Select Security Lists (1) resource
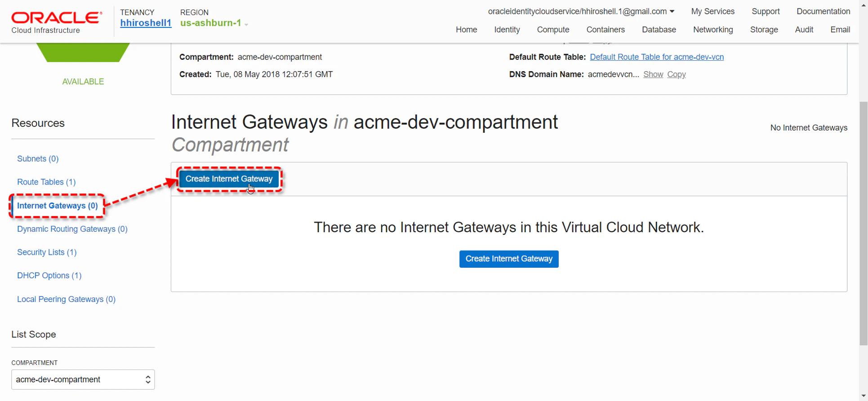The height and width of the screenshot is (401, 868). click(47, 252)
